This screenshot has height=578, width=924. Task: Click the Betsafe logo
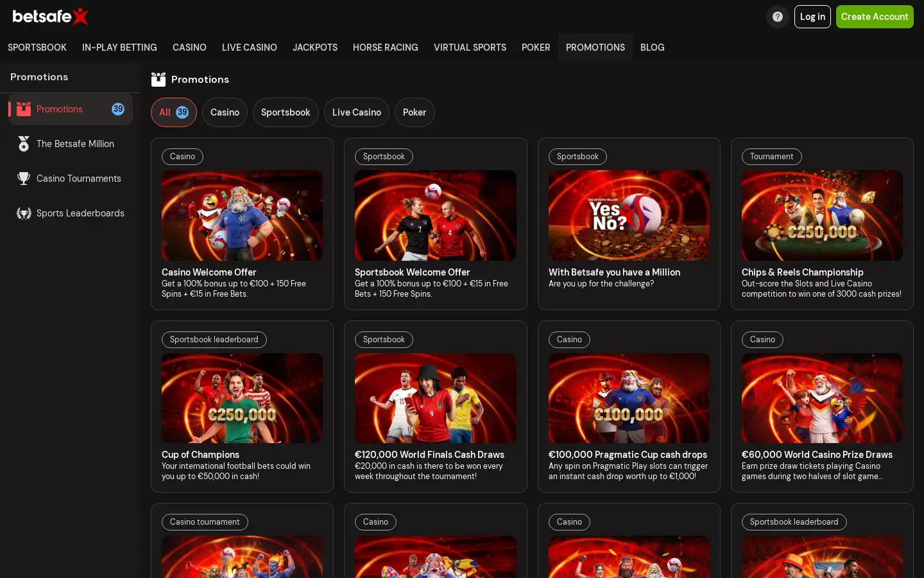(51, 16)
